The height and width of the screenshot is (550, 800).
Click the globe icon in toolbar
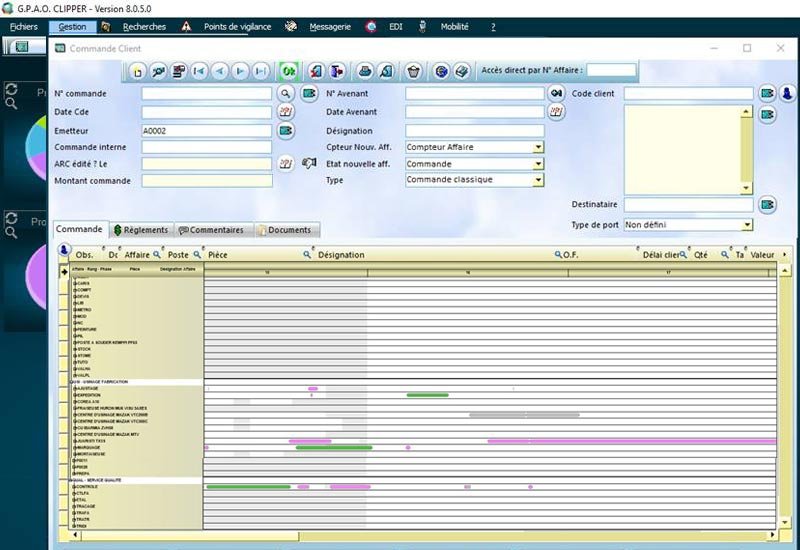(x=442, y=71)
